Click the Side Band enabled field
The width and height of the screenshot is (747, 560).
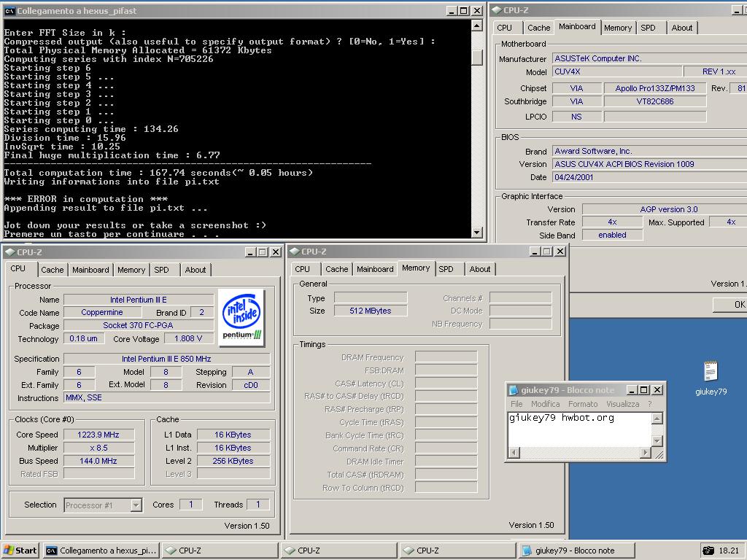(x=612, y=236)
